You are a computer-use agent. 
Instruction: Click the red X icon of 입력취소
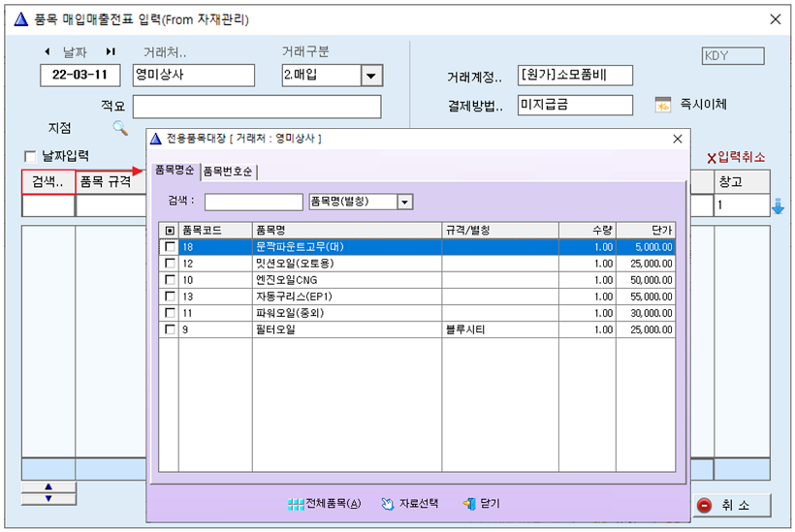pos(712,158)
